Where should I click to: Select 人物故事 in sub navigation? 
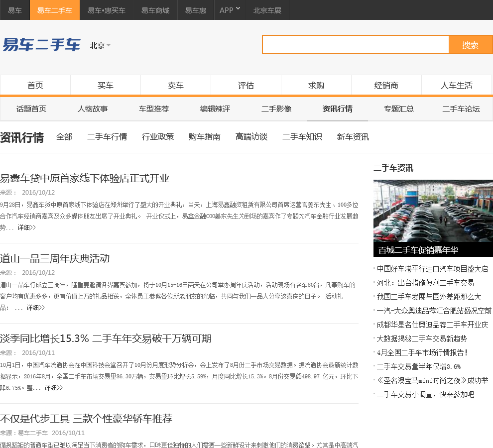click(93, 109)
